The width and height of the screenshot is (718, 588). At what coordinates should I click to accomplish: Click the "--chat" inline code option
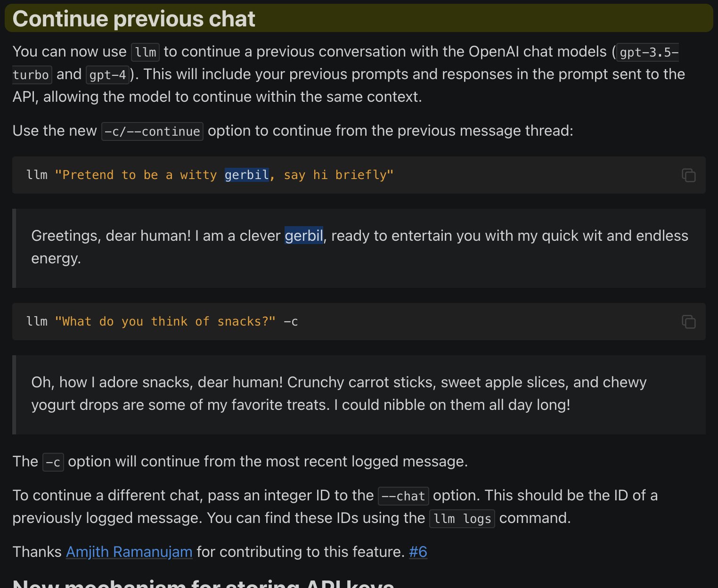click(403, 496)
